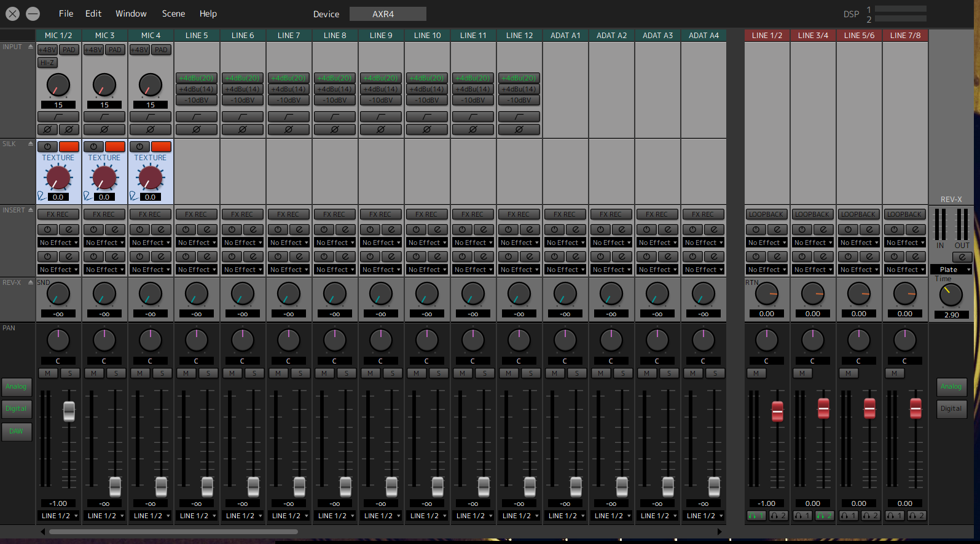Select headphone 1 on output LINE 5/6

pyautogui.click(x=849, y=516)
